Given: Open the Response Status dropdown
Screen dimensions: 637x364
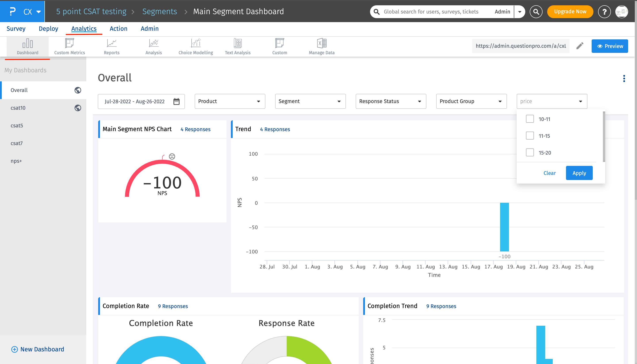Looking at the screenshot, I should click(391, 101).
